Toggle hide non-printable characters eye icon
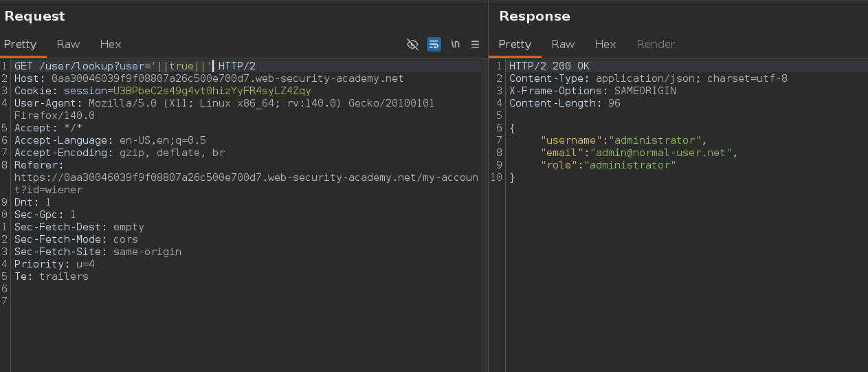 412,44
